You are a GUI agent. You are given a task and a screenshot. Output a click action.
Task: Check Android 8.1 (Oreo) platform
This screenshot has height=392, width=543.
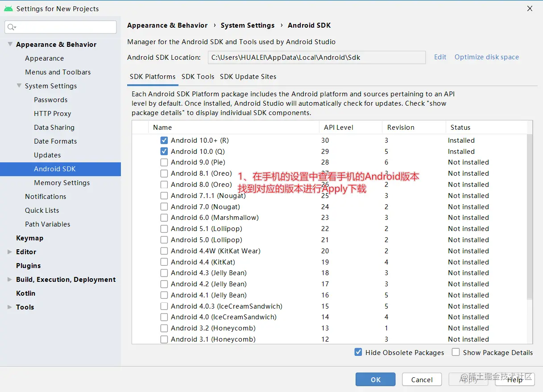tap(164, 173)
